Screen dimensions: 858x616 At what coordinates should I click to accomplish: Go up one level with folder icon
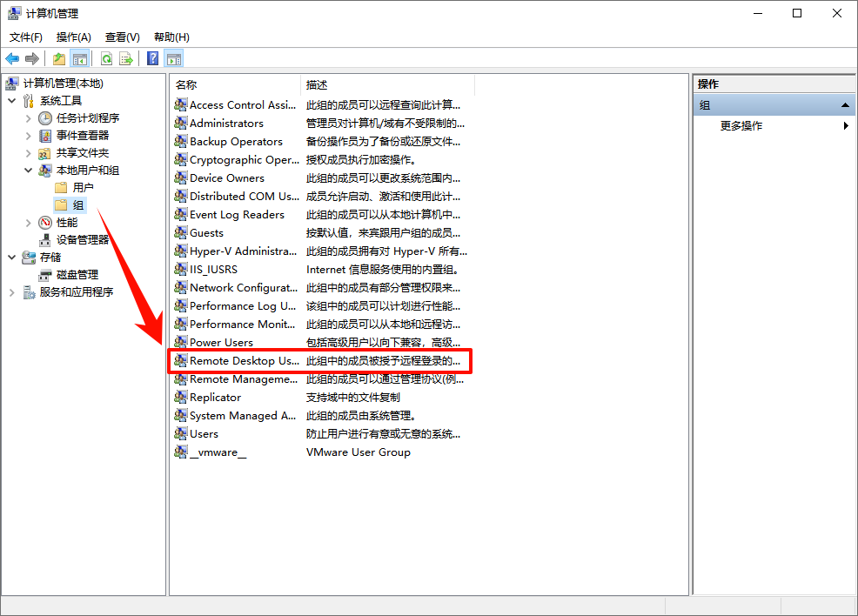57,57
